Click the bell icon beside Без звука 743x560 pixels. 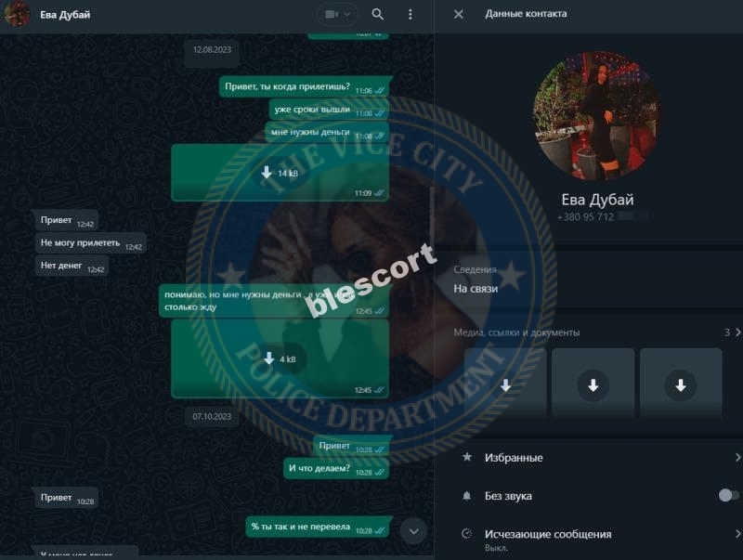tap(467, 496)
